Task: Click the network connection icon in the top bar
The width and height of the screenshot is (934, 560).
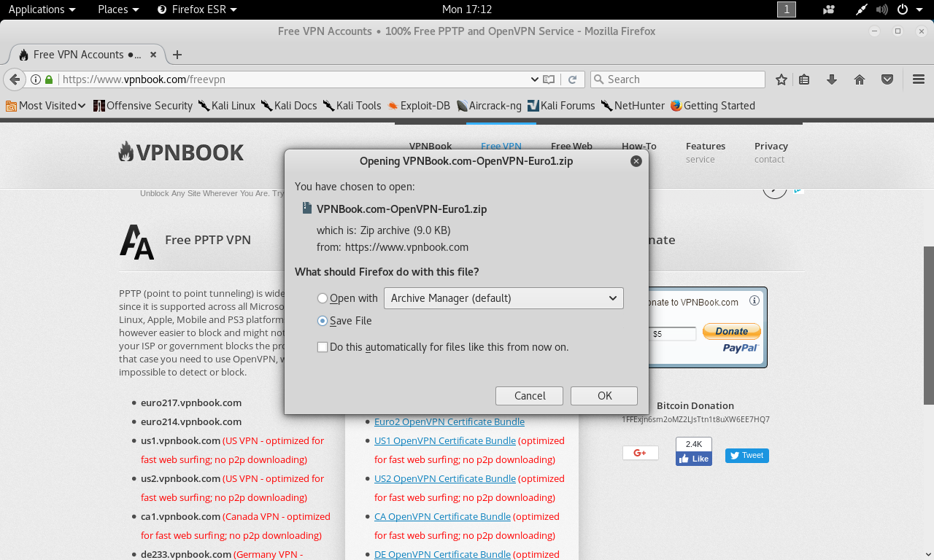Action: pos(862,9)
